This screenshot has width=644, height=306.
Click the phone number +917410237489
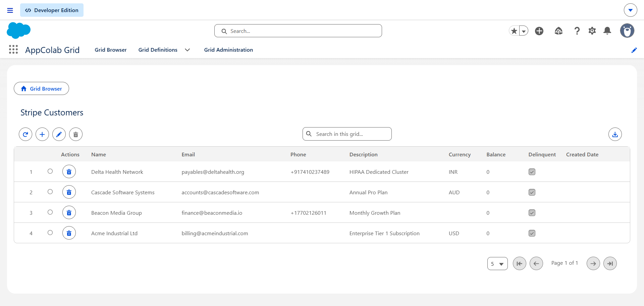click(310, 172)
